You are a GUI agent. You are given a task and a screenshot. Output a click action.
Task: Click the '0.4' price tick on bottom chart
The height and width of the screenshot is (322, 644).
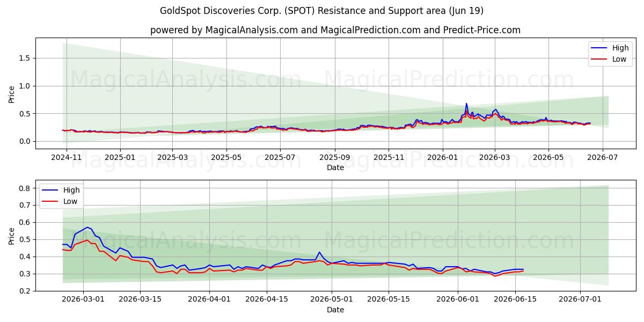pyautogui.click(x=26, y=257)
